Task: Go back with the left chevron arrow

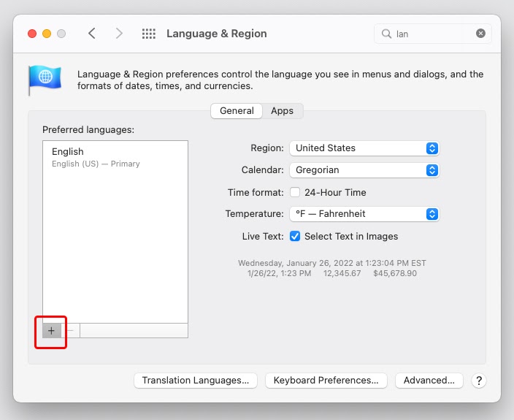Action: pyautogui.click(x=92, y=34)
